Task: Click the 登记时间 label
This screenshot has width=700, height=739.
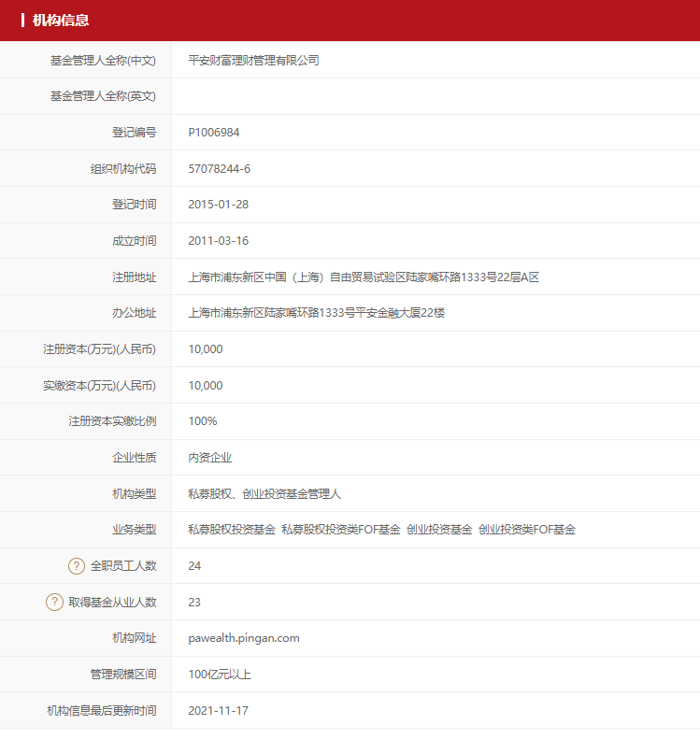Action: click(x=135, y=205)
